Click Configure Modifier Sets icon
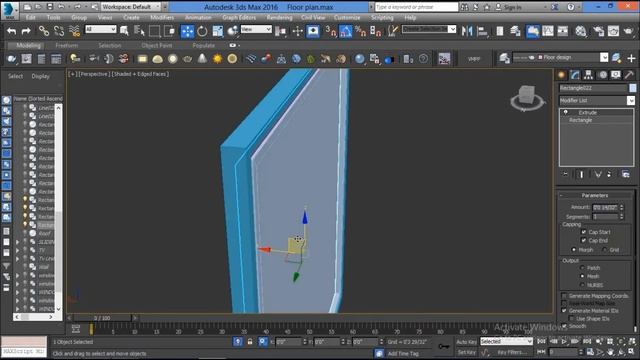The image size is (640, 360). 625,174
